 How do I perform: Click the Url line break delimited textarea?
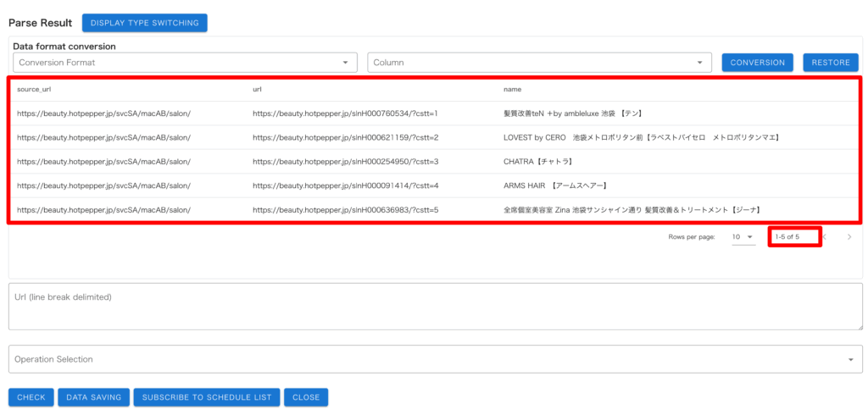pyautogui.click(x=435, y=306)
